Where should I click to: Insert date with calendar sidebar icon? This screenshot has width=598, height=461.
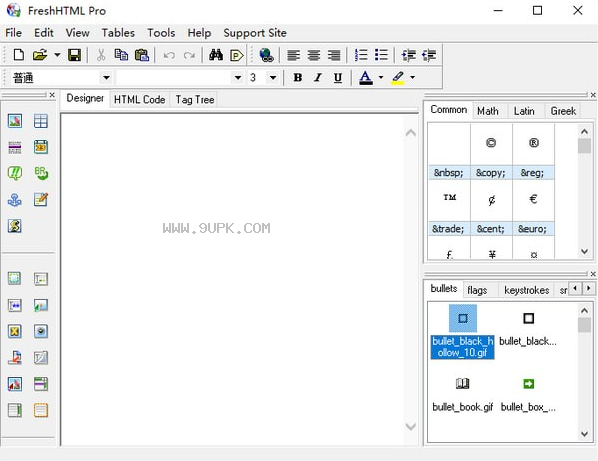tap(41, 147)
